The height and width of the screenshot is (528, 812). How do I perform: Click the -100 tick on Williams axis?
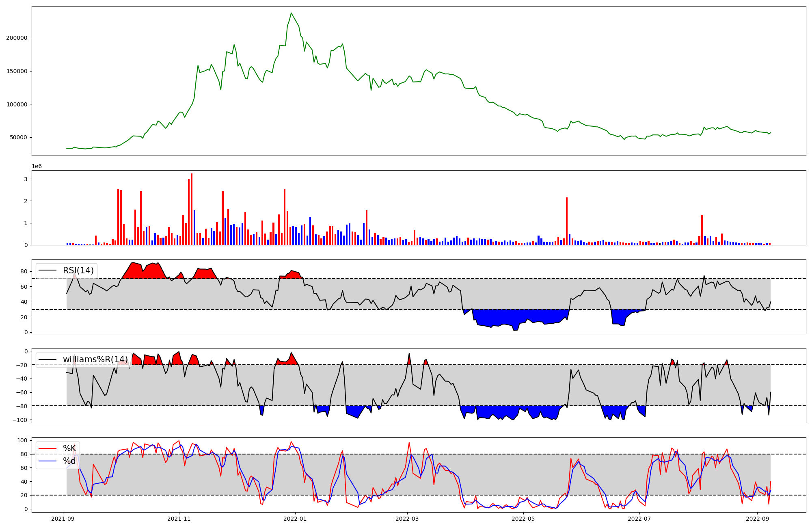tap(20, 420)
